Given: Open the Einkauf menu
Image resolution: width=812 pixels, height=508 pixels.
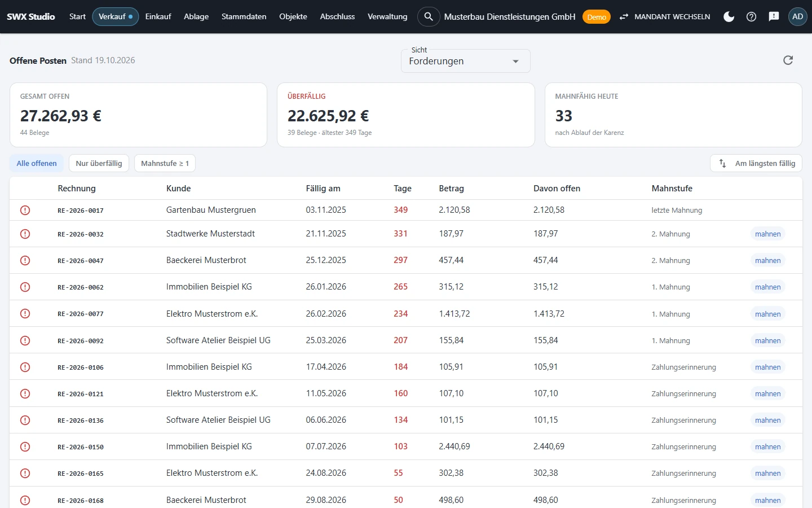Looking at the screenshot, I should (x=158, y=17).
